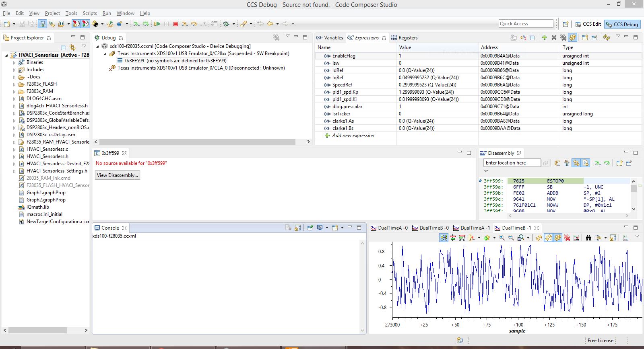Click Collapse All icon in Expressions panel

[532, 37]
